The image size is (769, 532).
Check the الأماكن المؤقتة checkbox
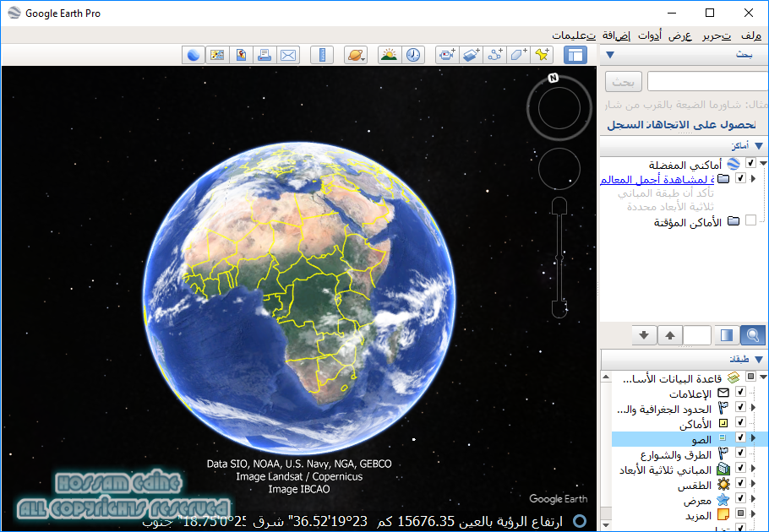750,220
